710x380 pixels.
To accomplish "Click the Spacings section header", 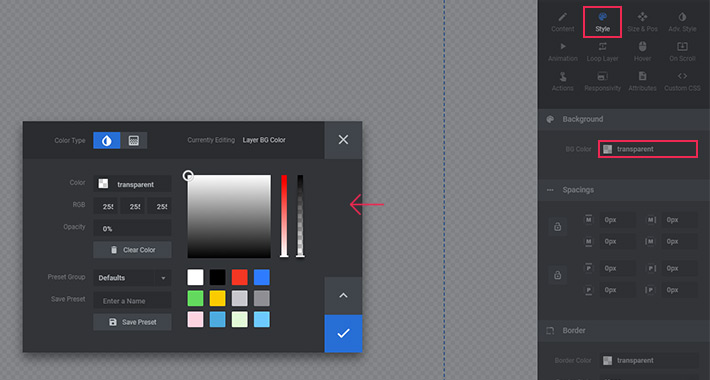I will 624,190.
